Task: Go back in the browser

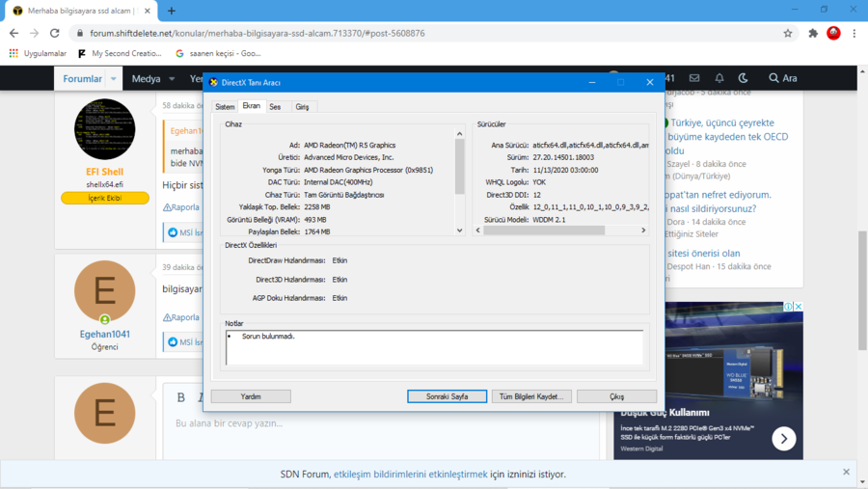Action: coord(14,33)
